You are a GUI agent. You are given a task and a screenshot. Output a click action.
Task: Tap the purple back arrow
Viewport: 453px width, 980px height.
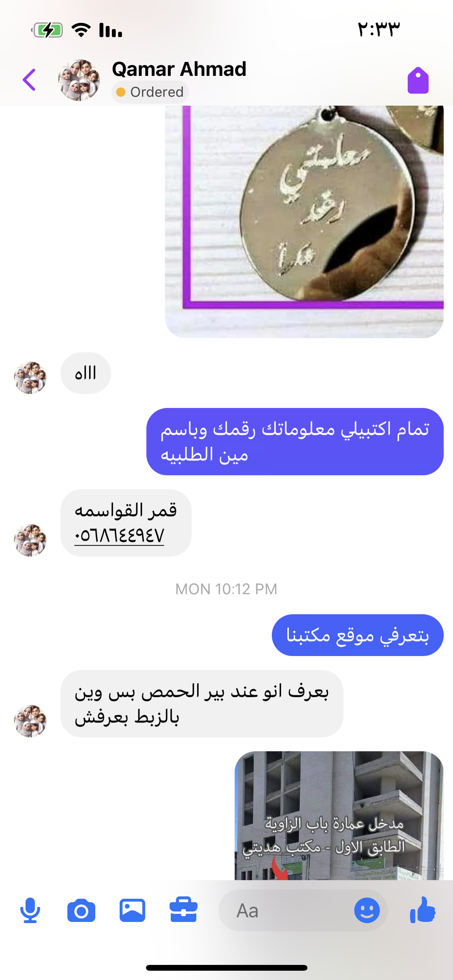[x=29, y=80]
